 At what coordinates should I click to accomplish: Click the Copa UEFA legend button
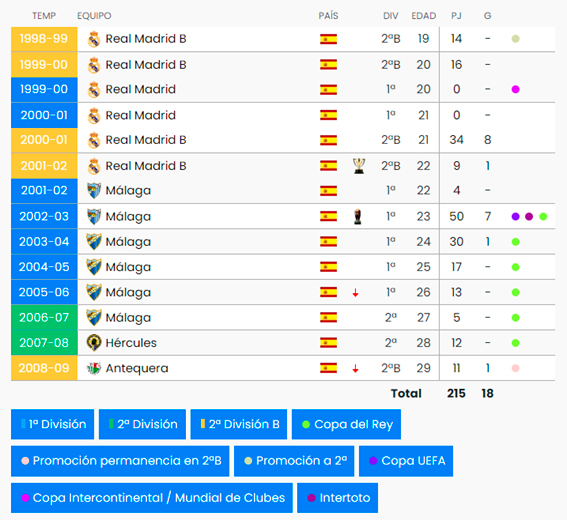[406, 461]
